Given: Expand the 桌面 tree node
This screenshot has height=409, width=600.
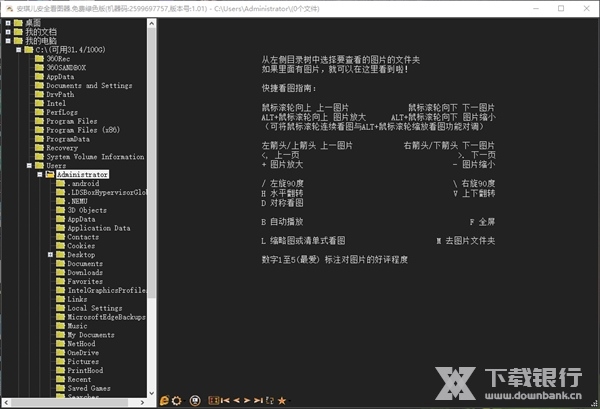Looking at the screenshot, I should tap(7, 21).
